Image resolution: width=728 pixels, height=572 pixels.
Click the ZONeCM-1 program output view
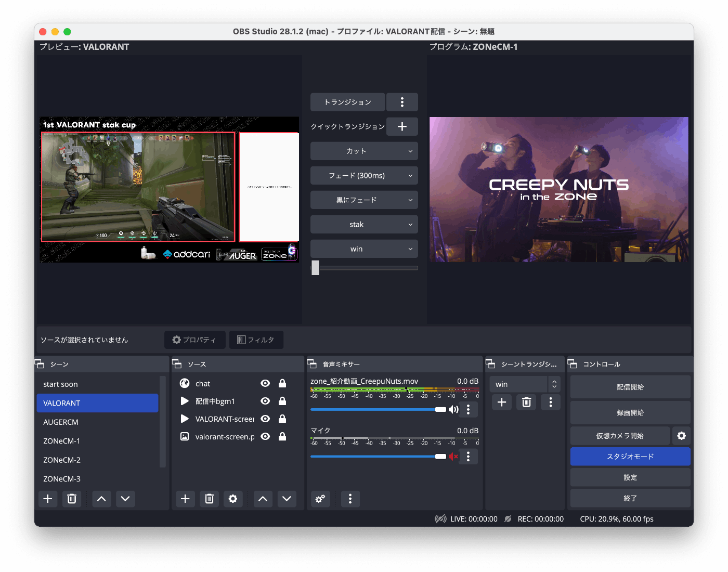[x=559, y=189]
